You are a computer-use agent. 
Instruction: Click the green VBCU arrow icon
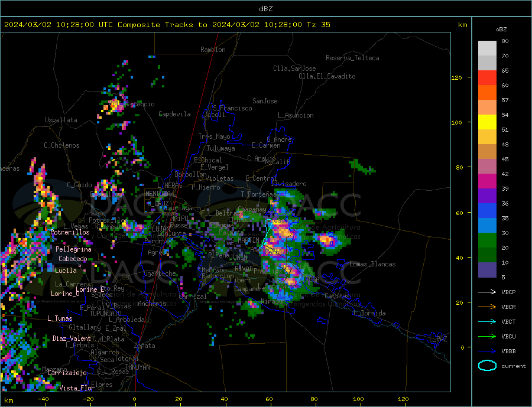coord(487,337)
